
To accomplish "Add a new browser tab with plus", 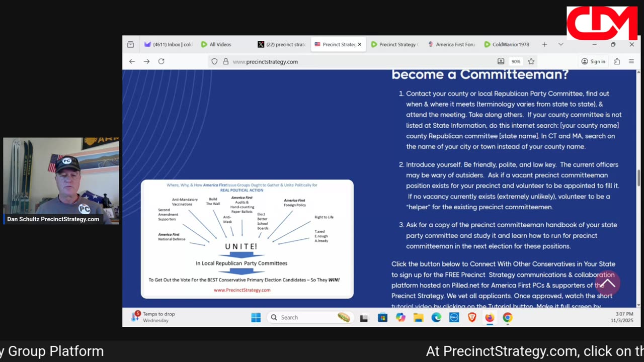I will (544, 44).
